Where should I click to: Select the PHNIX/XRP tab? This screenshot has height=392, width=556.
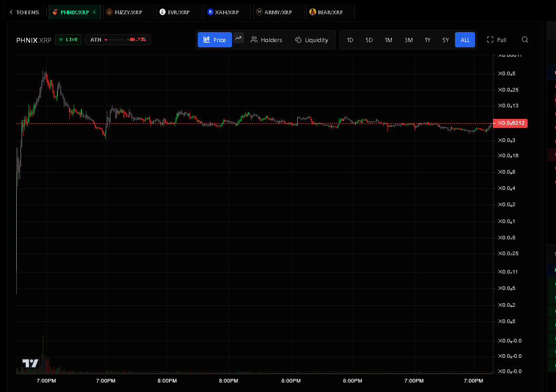coord(75,12)
